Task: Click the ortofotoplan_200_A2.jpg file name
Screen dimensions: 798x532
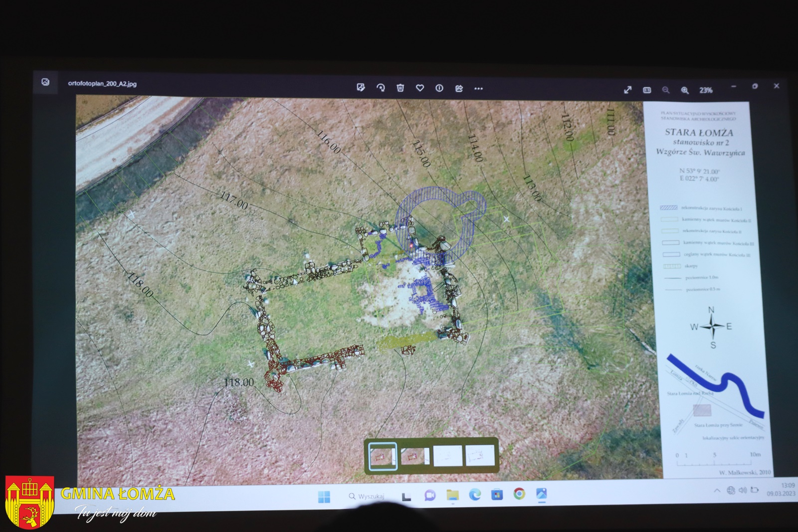Action: pyautogui.click(x=102, y=84)
